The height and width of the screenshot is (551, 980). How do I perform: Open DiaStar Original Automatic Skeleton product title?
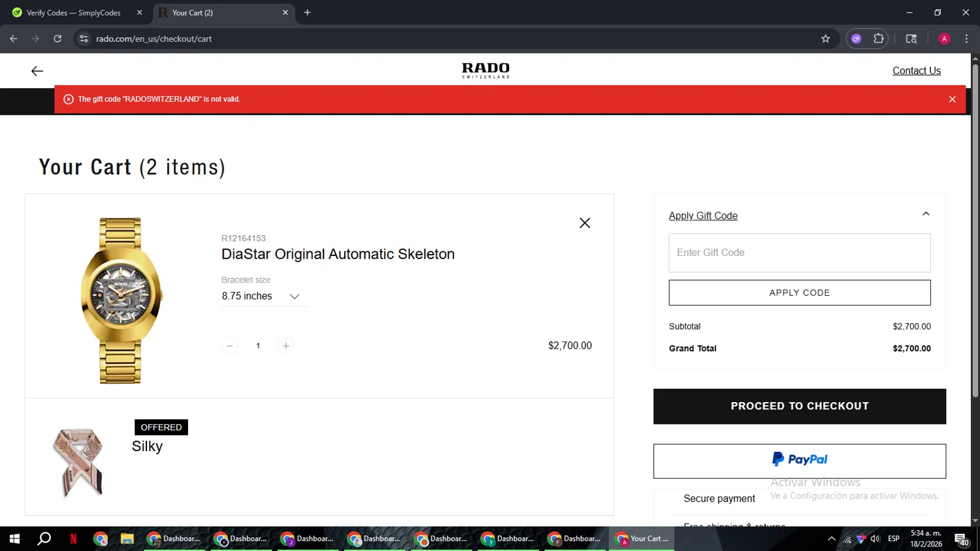(338, 254)
